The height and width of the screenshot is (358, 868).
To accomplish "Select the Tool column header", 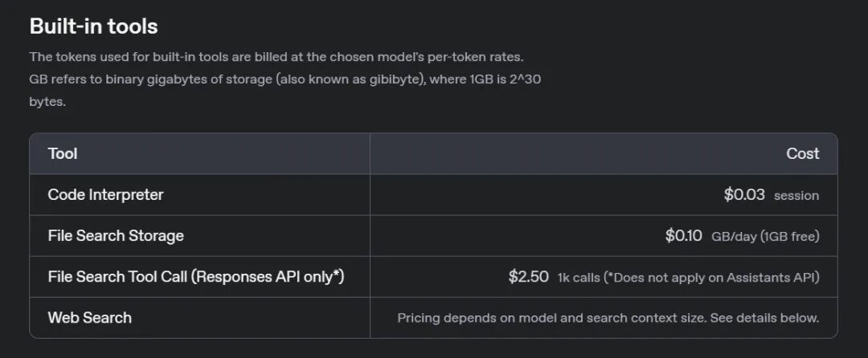I will (x=63, y=153).
